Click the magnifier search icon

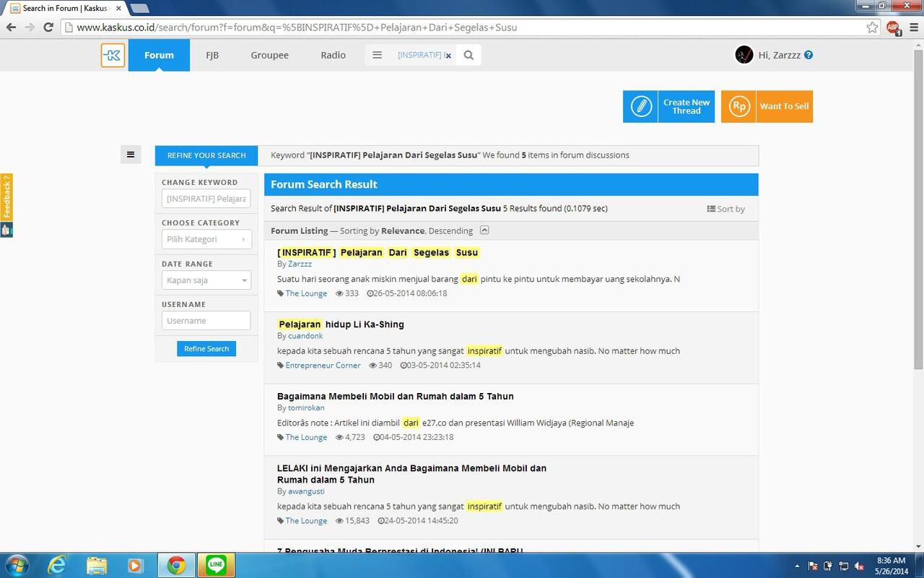pos(468,55)
